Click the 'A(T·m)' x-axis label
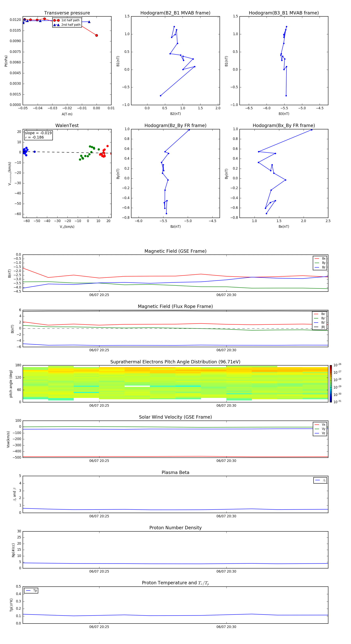Screen dimensions: 351x644 point(67,114)
